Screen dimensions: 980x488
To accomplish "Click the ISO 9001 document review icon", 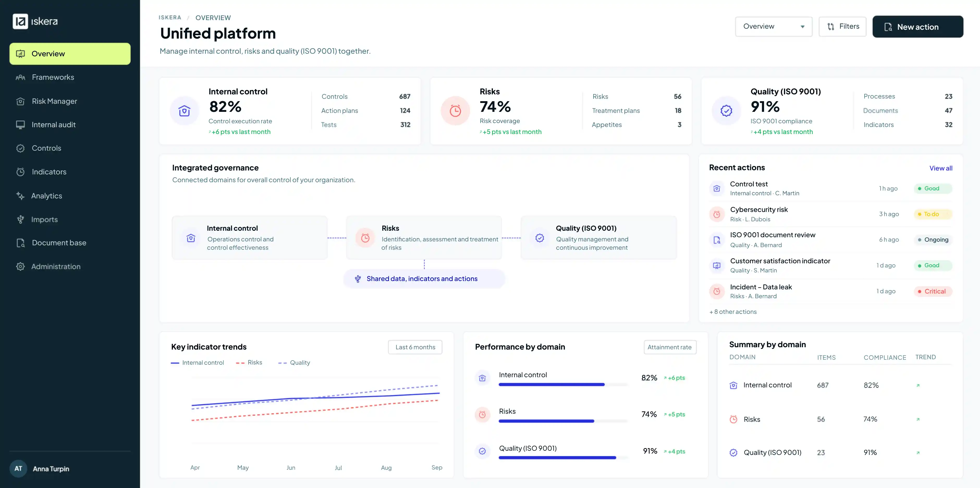I will pyautogui.click(x=717, y=240).
